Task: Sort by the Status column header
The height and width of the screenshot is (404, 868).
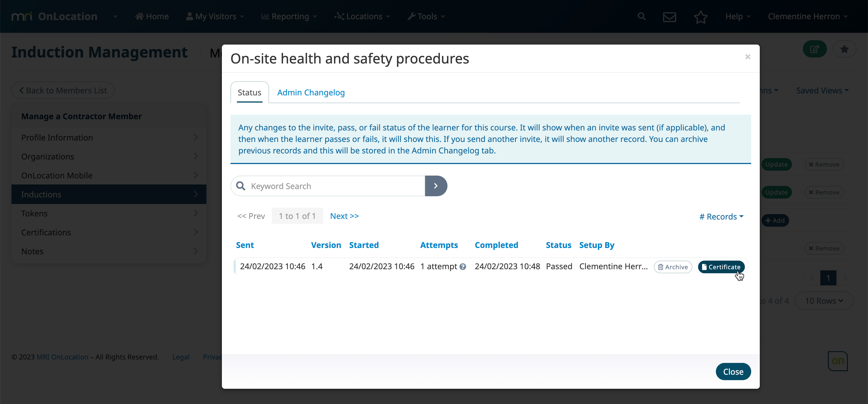Action: pos(558,245)
